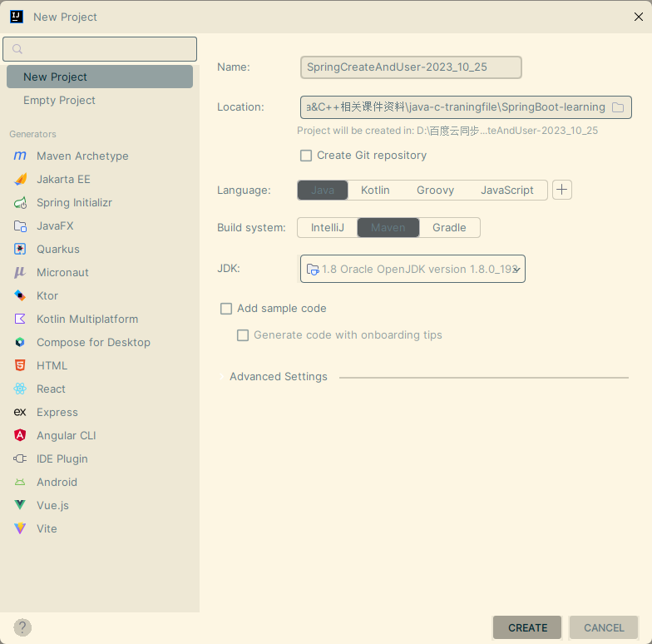
Task: Click the JavaFX label
Action: point(55,226)
